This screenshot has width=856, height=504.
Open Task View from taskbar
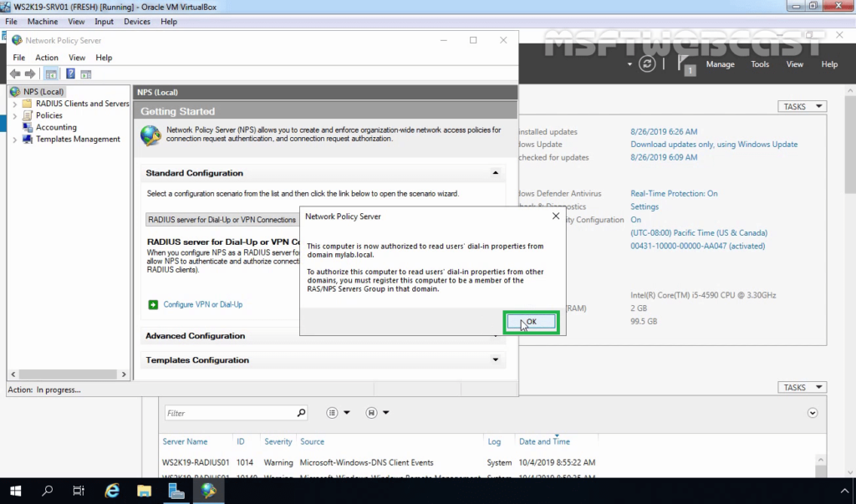pos(79,491)
